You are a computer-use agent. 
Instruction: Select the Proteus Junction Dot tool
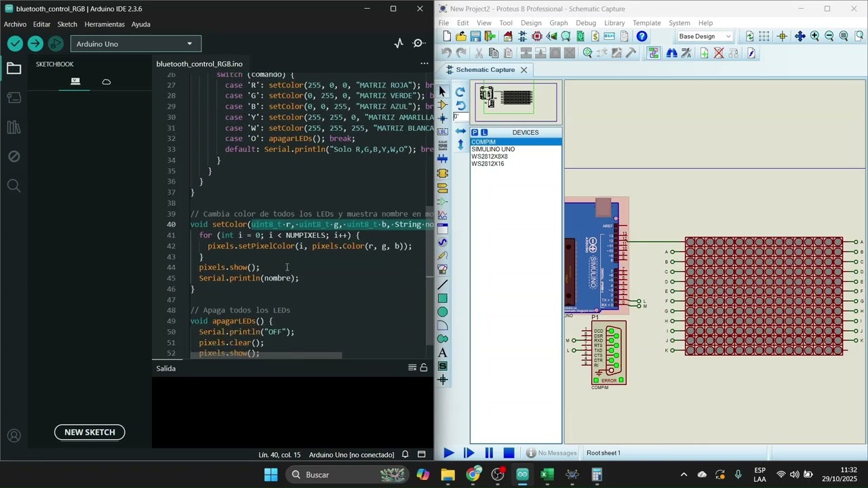coord(443,119)
